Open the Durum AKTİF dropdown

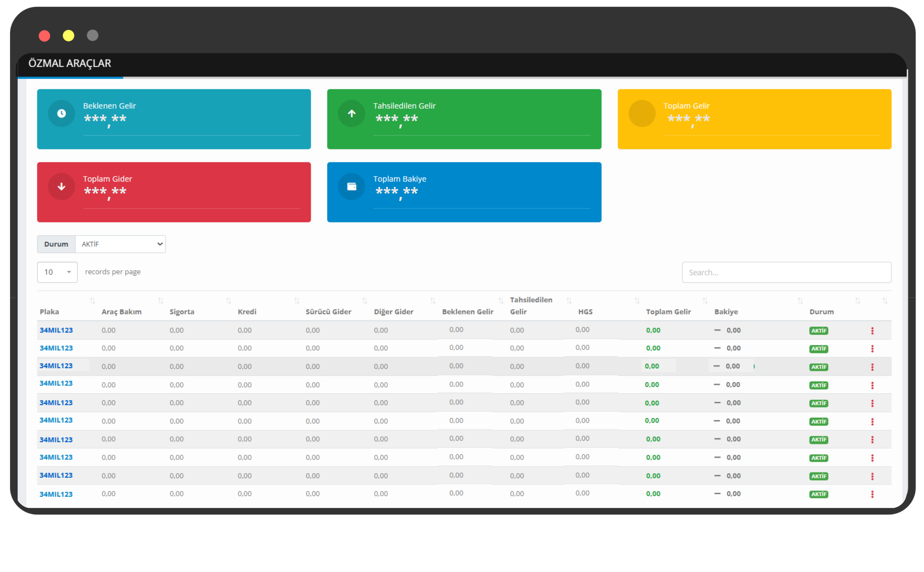(x=120, y=244)
